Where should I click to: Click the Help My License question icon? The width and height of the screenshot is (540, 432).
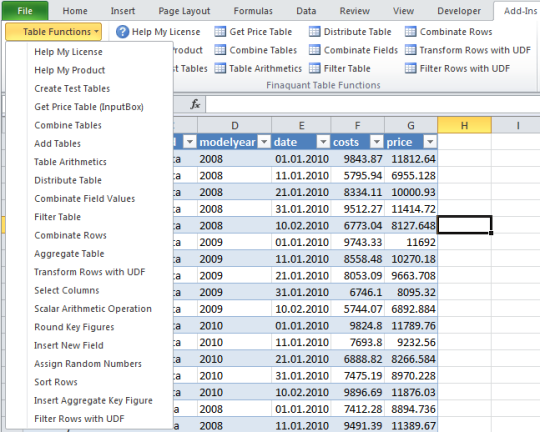(x=122, y=32)
